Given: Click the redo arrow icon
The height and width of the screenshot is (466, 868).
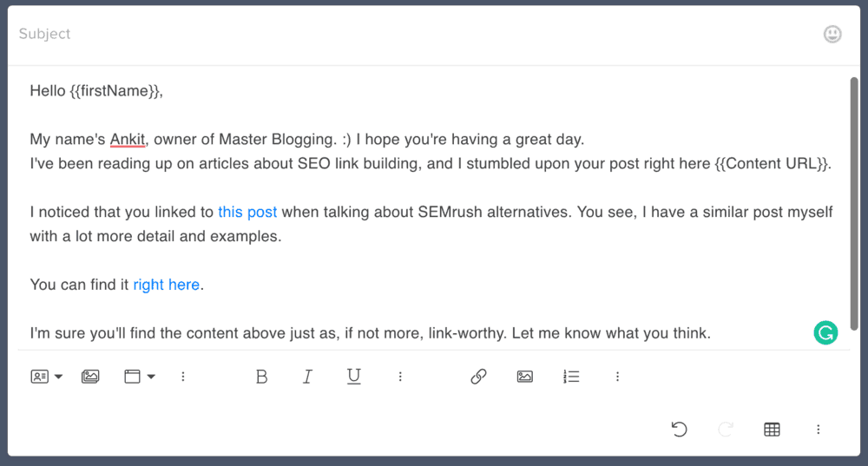Looking at the screenshot, I should 726,430.
